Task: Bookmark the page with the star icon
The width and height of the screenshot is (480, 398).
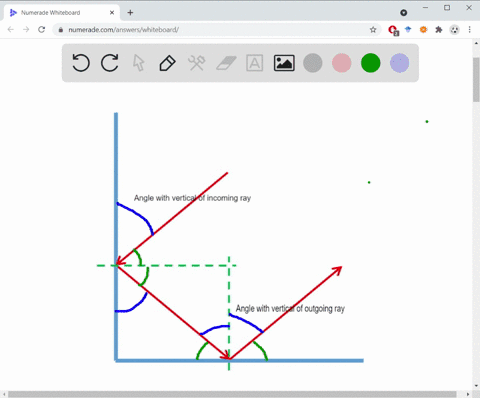Action: pos(373,30)
